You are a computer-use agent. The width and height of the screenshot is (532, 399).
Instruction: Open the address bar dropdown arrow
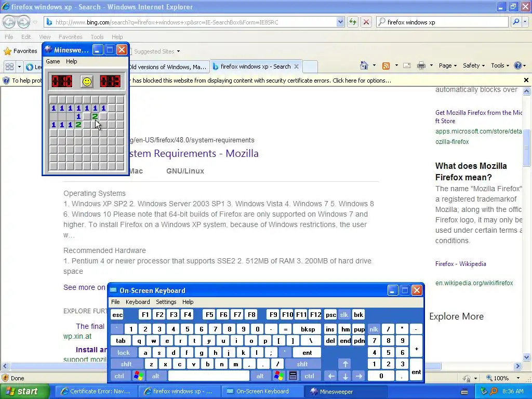coord(340,22)
